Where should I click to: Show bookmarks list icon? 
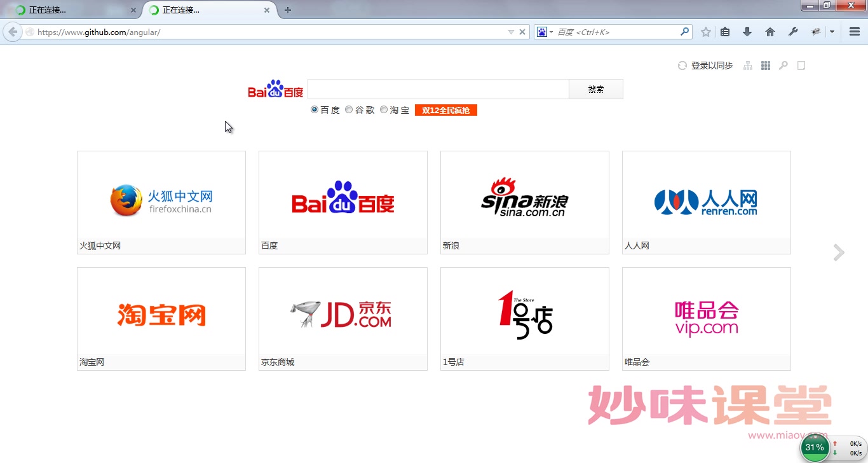725,32
